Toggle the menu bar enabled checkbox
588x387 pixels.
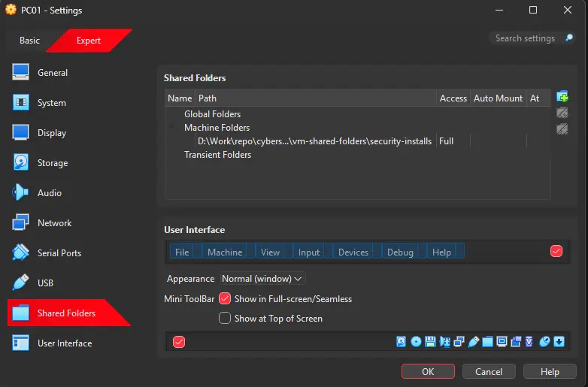coord(556,251)
